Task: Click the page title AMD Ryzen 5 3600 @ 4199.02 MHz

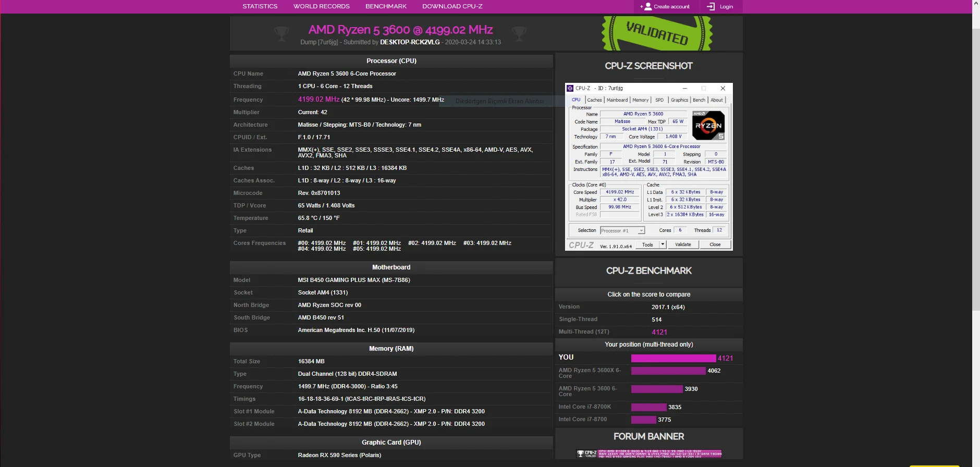Action: tap(400, 30)
